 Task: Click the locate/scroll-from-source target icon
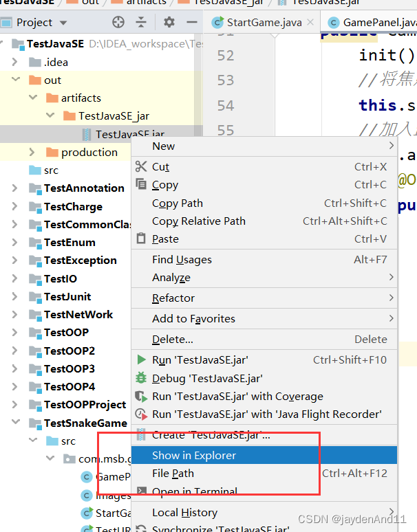[x=118, y=23]
